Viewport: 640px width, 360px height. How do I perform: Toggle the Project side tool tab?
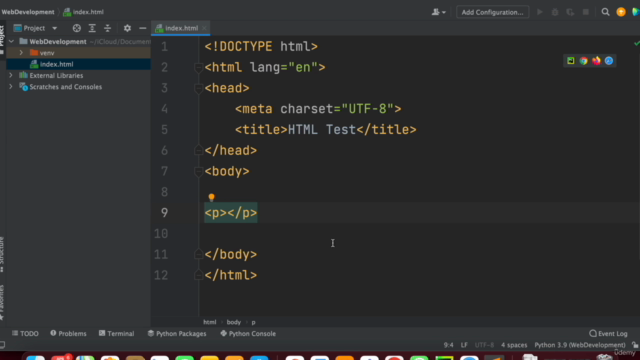click(2, 40)
